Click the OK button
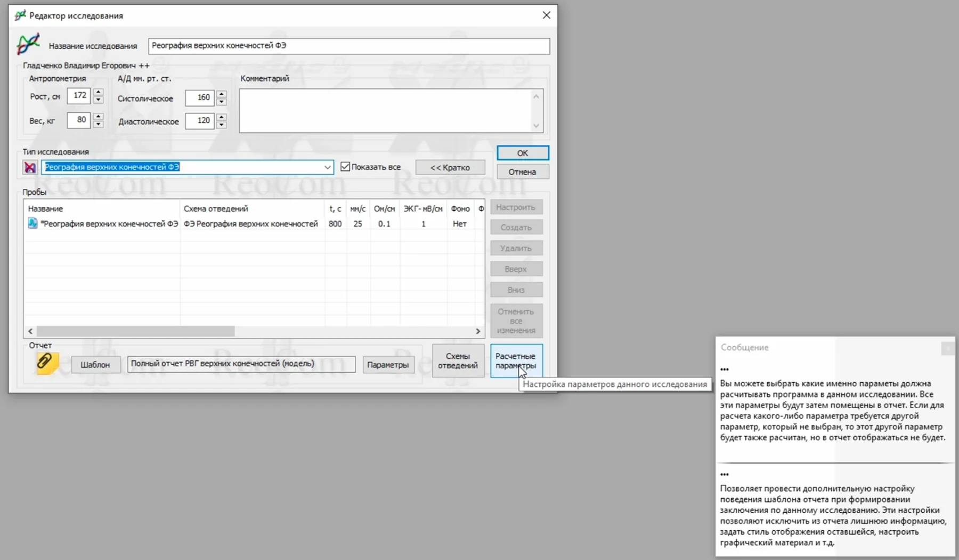 pos(523,153)
